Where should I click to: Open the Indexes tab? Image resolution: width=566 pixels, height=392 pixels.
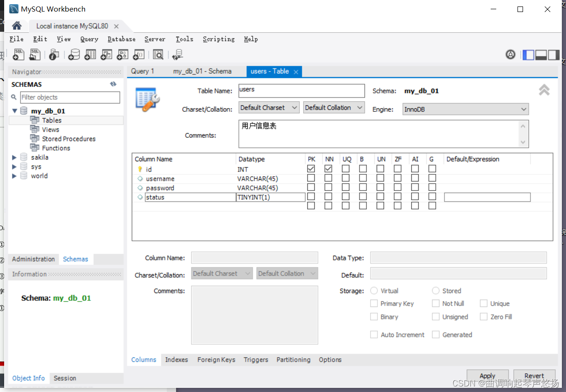pyautogui.click(x=176, y=360)
